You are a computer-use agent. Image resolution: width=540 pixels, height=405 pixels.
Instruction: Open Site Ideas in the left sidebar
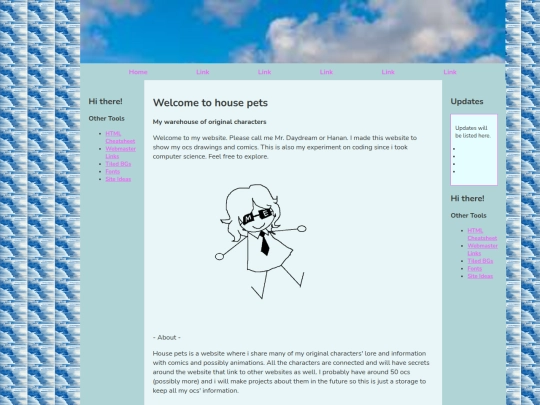[x=118, y=179]
